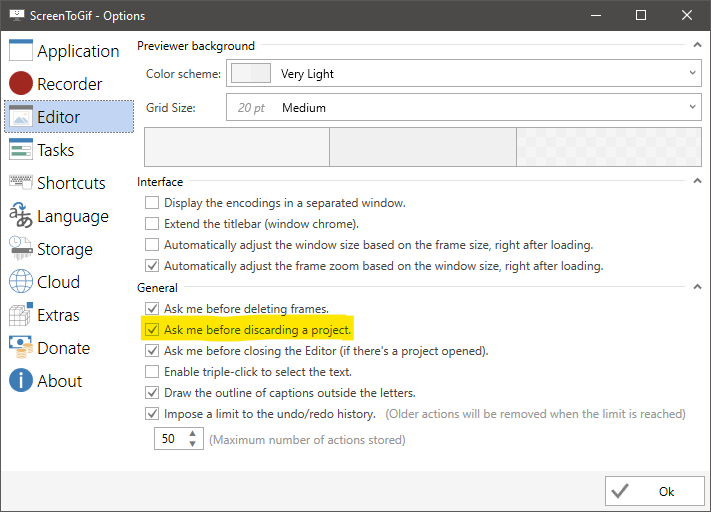The image size is (711, 512).
Task: Click the Application window icon in sidebar
Action: click(x=21, y=50)
